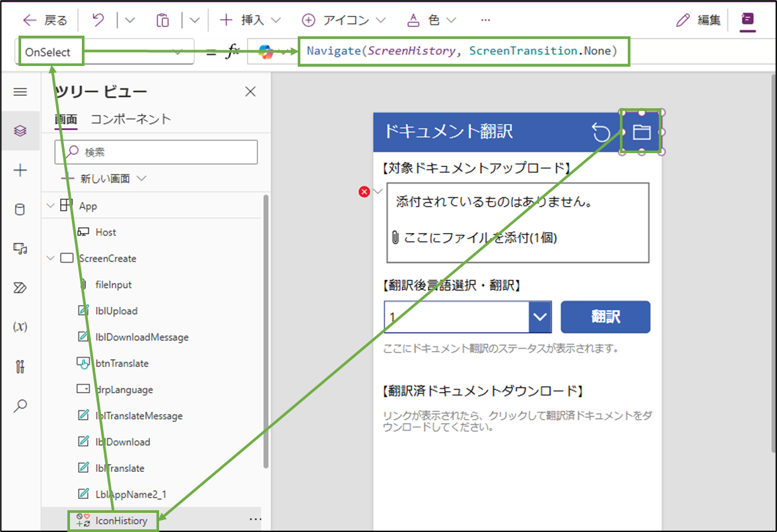Click the ここにファイルを添付 paperclip link
The height and width of the screenshot is (532, 777).
tap(475, 238)
